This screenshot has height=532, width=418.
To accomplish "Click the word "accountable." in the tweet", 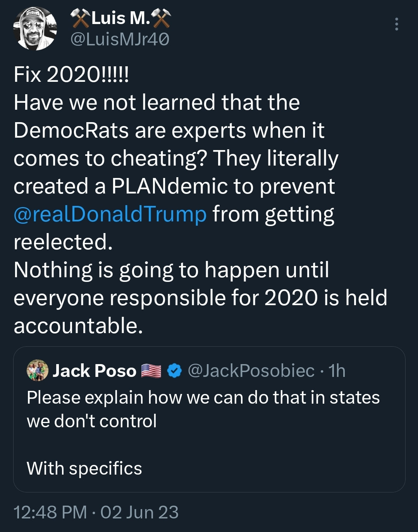I will point(78,326).
